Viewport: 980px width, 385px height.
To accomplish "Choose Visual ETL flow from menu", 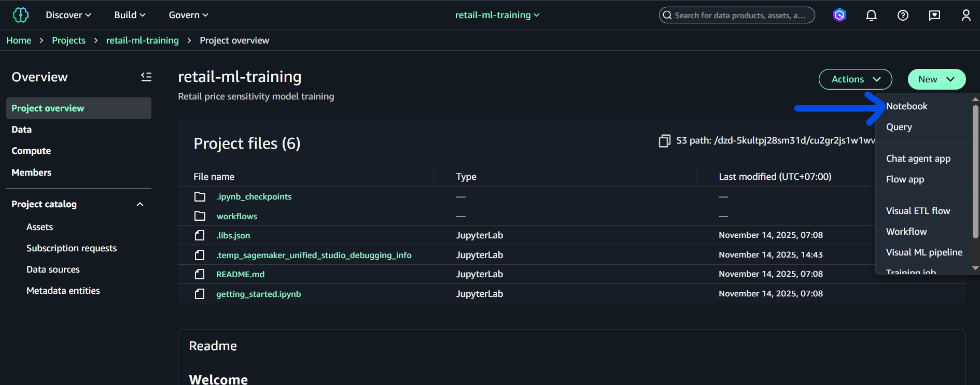I will (918, 211).
